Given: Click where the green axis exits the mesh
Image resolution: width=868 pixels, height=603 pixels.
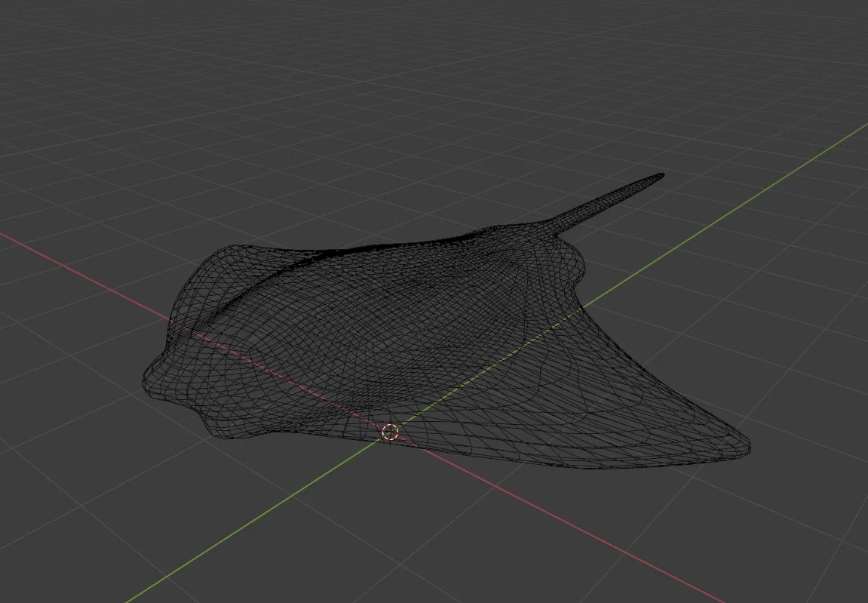Looking at the screenshot, I should [581, 308].
